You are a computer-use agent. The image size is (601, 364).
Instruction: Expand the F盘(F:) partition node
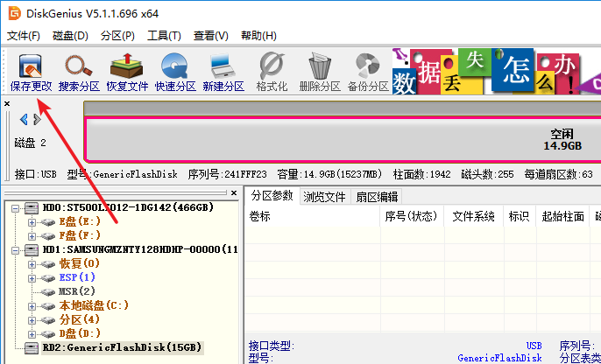[x=32, y=236]
